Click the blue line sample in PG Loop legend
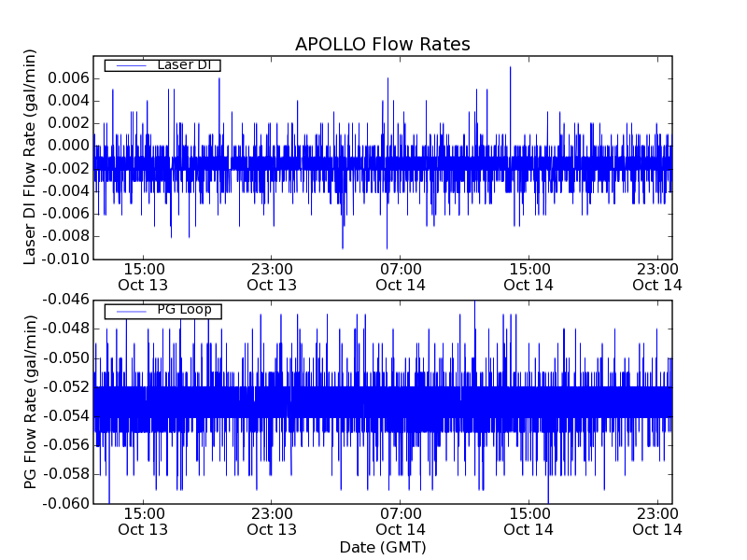 126,310
